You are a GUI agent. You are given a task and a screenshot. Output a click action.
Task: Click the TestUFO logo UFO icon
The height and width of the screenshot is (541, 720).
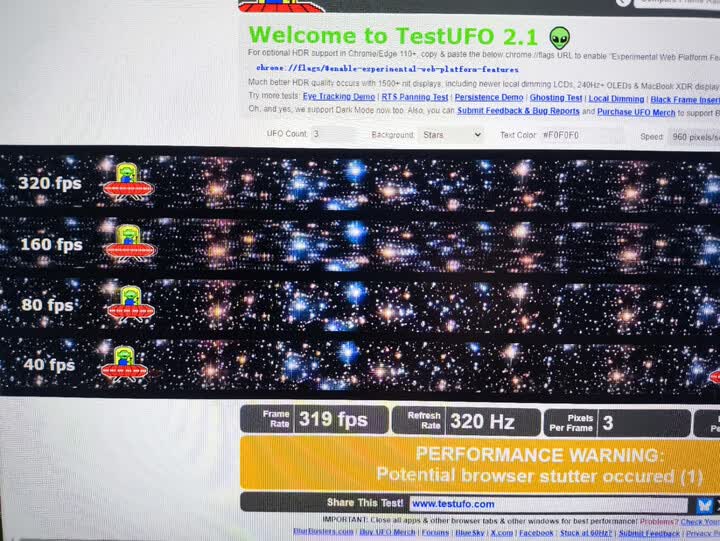pos(281,5)
